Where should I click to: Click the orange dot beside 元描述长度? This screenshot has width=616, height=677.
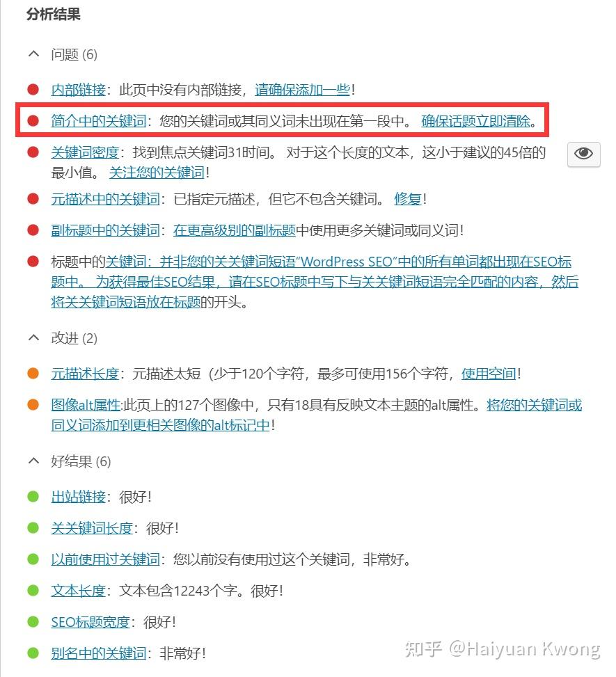33,373
